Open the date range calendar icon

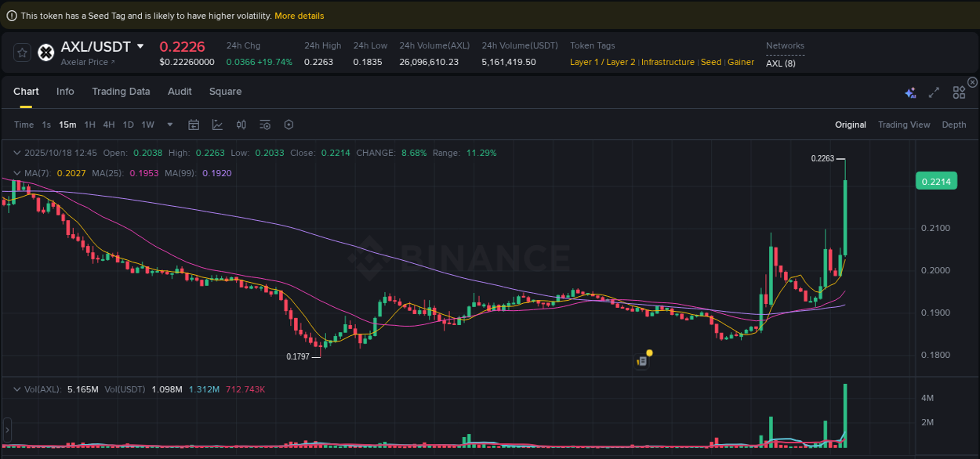tap(194, 125)
